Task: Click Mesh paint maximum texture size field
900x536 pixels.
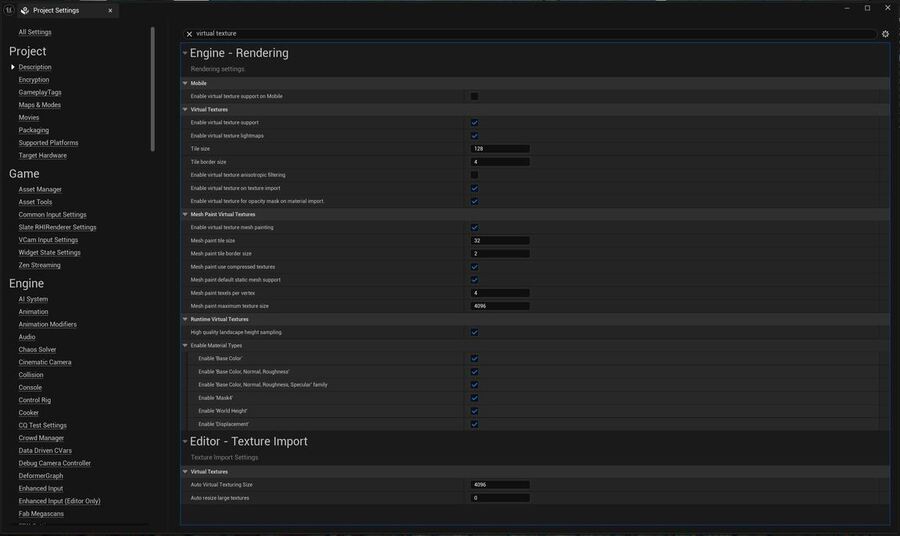Action: tap(500, 306)
